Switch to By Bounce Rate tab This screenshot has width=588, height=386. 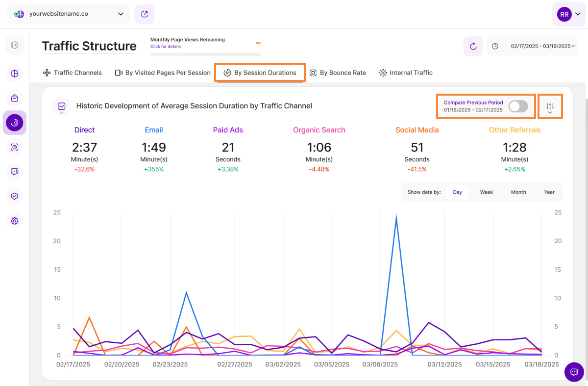pyautogui.click(x=338, y=73)
